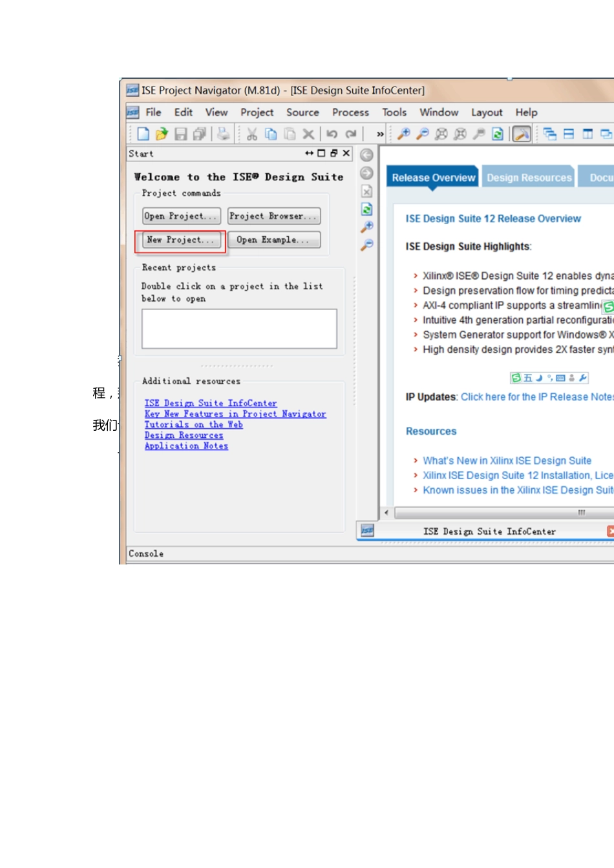614x868 pixels.
Task: Open Xilinx ISE Design Suite 12 Installation link
Action: (518, 475)
